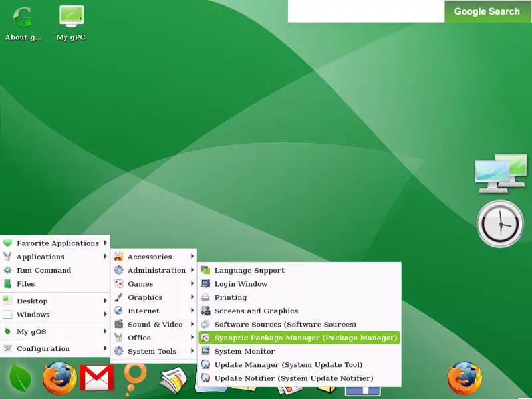Expand the System Tools submenu arrow

click(192, 351)
